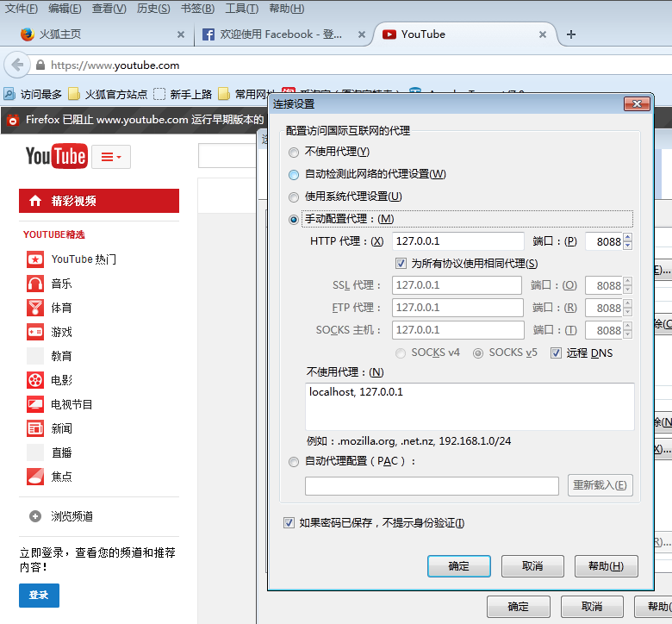Click the YouTube 热门 star icon
Image resolution: width=672 pixels, height=624 pixels.
click(x=35, y=259)
